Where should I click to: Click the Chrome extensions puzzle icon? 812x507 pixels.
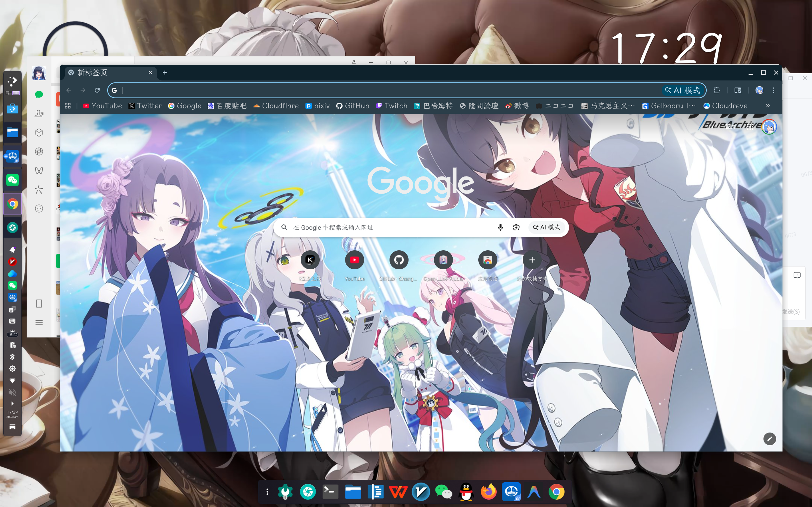coord(717,90)
